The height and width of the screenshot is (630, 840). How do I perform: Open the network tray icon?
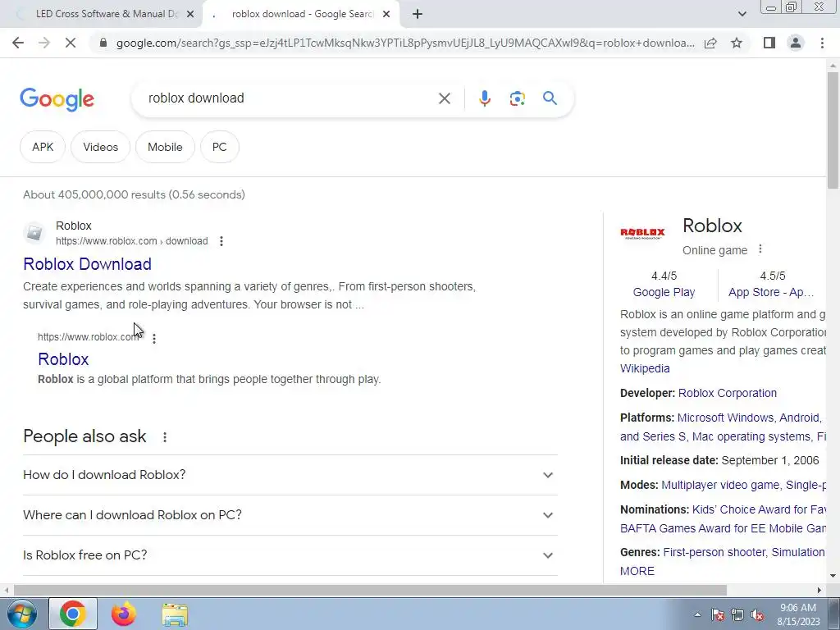click(737, 615)
